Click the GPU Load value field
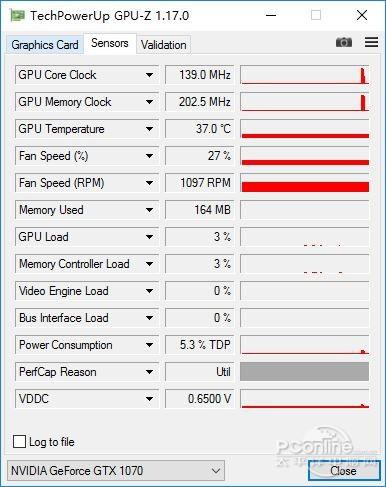The image size is (386, 487). [x=199, y=237]
